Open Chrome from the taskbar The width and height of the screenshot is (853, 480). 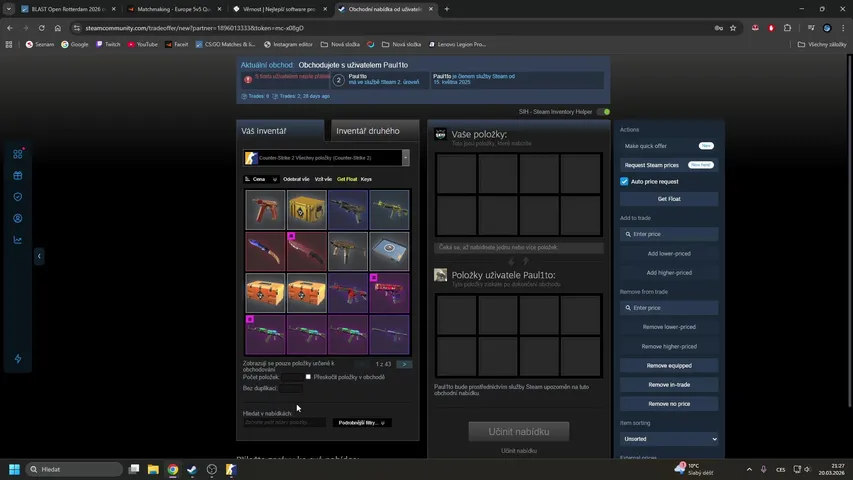point(172,469)
